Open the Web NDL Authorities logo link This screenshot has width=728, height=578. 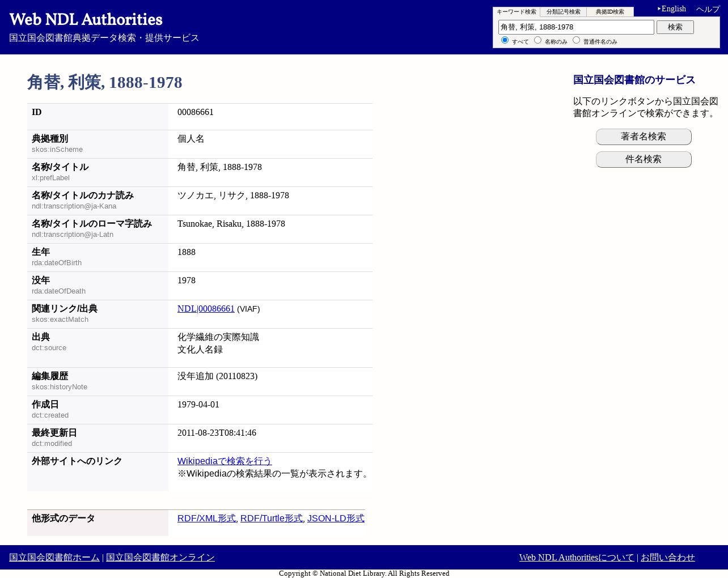(x=86, y=19)
